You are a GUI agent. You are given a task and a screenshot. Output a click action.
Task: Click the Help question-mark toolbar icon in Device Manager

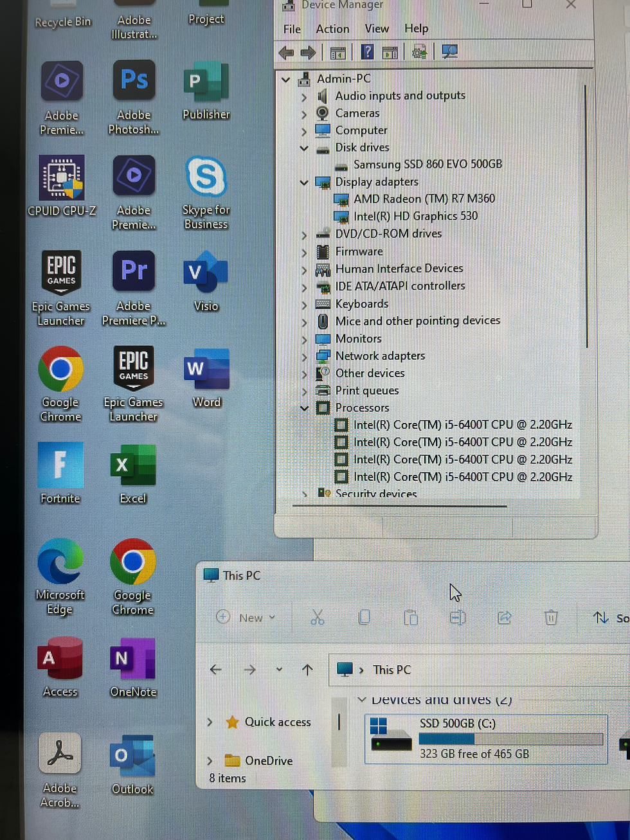coord(367,52)
